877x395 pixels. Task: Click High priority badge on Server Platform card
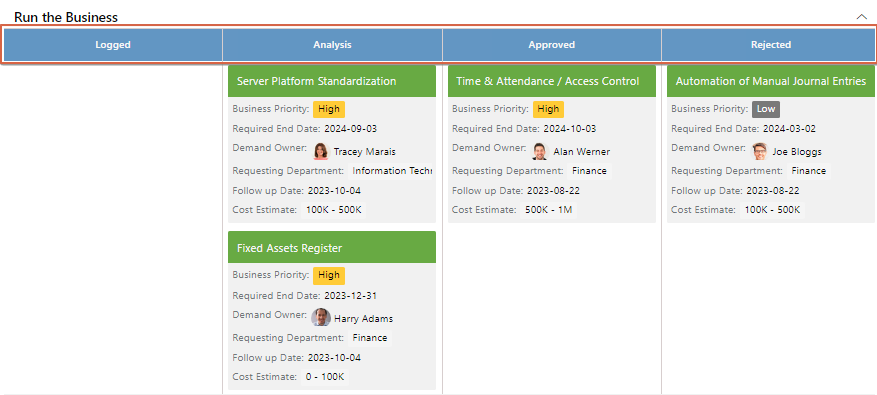tap(329, 109)
